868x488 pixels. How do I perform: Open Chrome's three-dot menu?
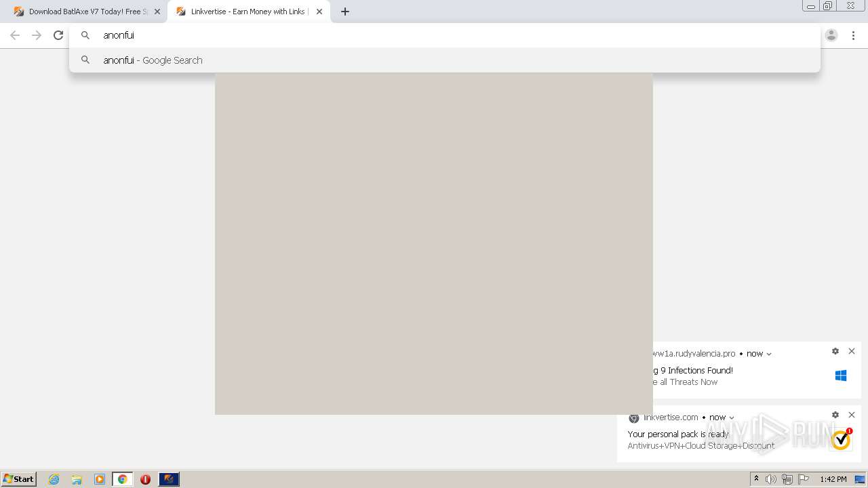coord(853,35)
